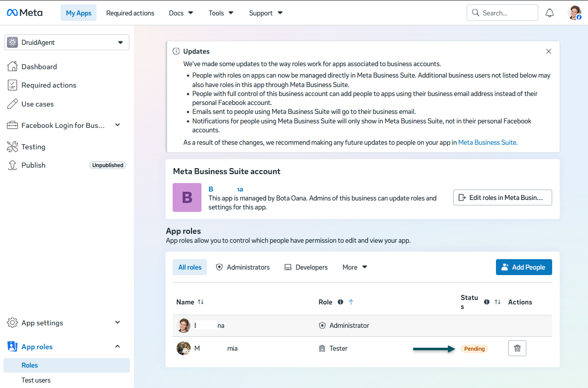588x388 pixels.
Task: Open Required actions in top navigation
Action: pyautogui.click(x=130, y=13)
